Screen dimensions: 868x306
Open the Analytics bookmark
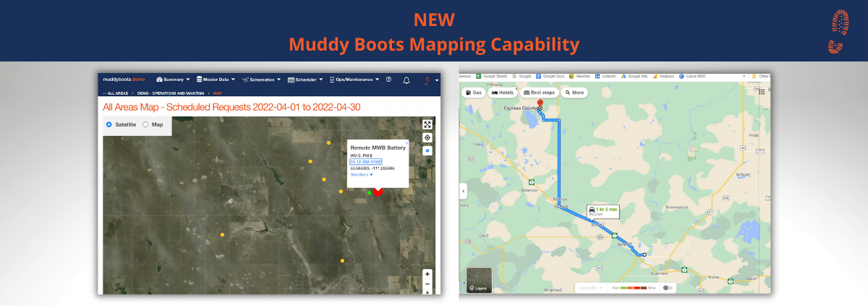(x=664, y=75)
